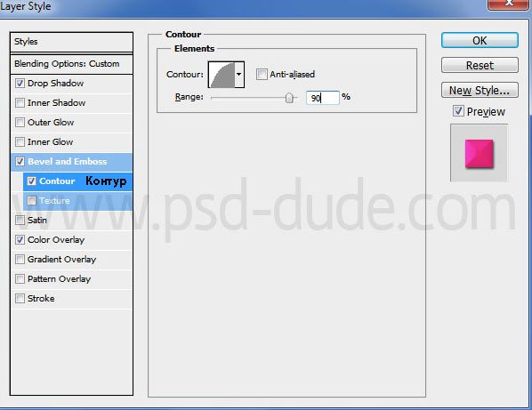Enable the Gradient Overlay checkbox

point(20,260)
